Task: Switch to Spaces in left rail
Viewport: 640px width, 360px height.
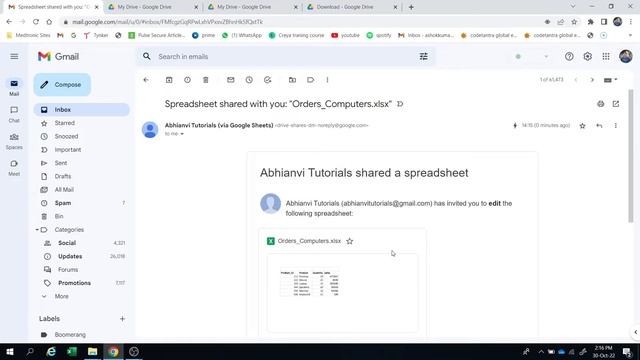Action: tap(14, 141)
